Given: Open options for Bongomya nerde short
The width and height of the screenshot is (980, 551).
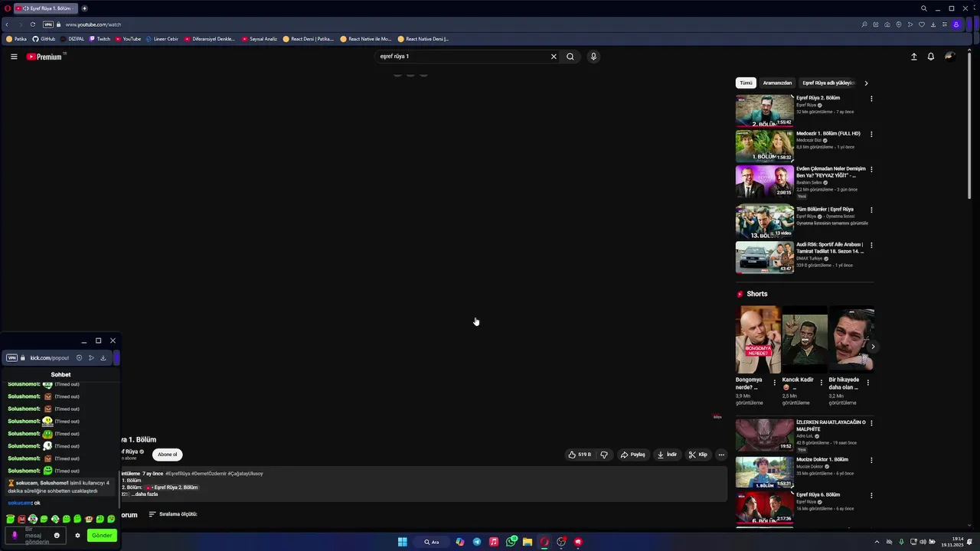Looking at the screenshot, I should click(774, 383).
